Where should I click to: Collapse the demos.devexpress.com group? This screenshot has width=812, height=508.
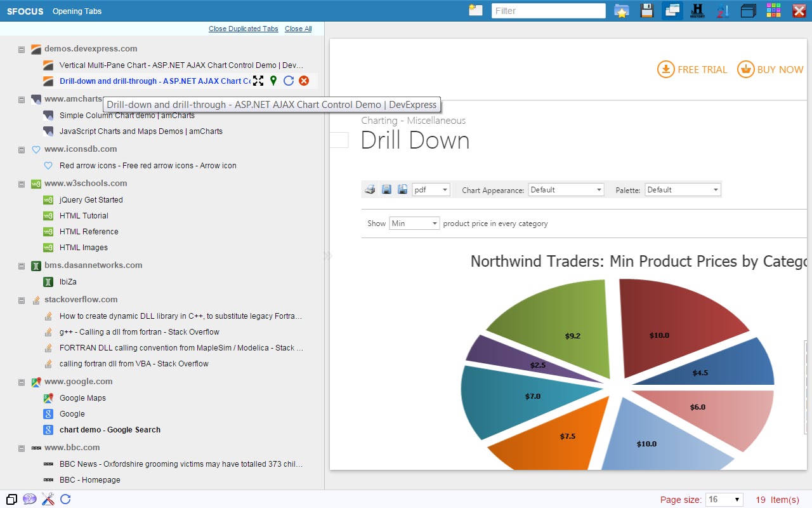[22, 49]
